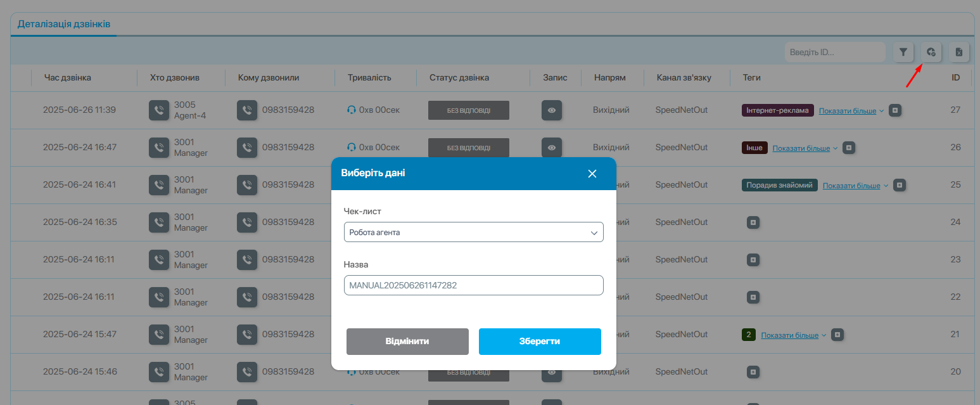Click callee phone icon in row ID 27
Viewport: 980px width, 405px height.
247,110
